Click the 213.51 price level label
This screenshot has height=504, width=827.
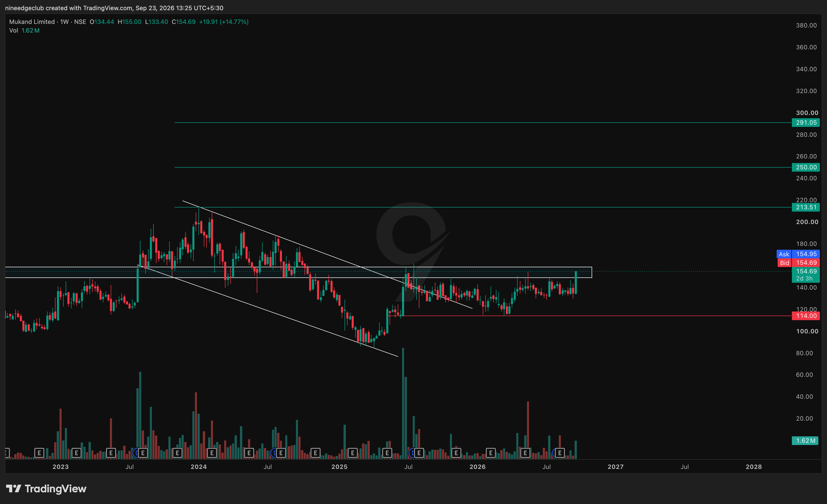click(806, 207)
